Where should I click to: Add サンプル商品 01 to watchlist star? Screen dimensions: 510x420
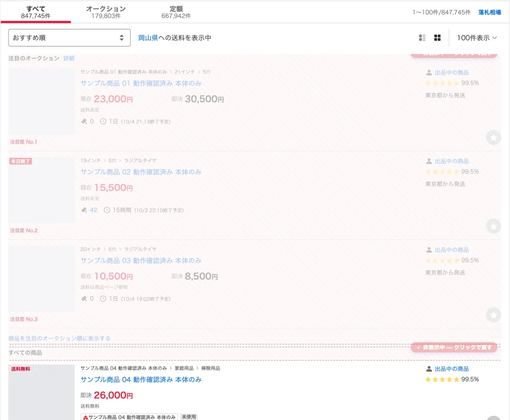[493, 137]
